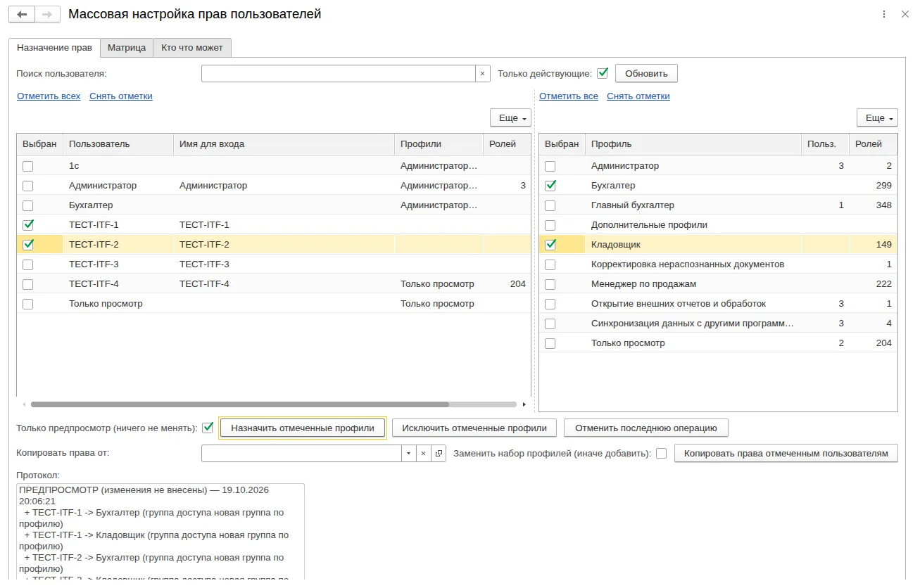
Task: Focus the 'Копировать права от' input field
Action: coord(301,454)
